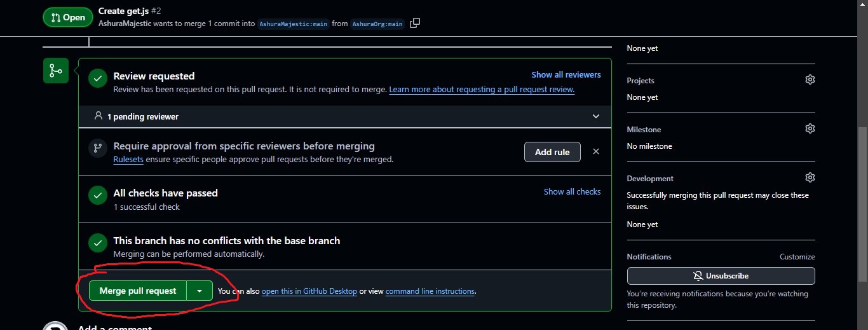Click the green merge icon beside the review box

click(x=56, y=71)
